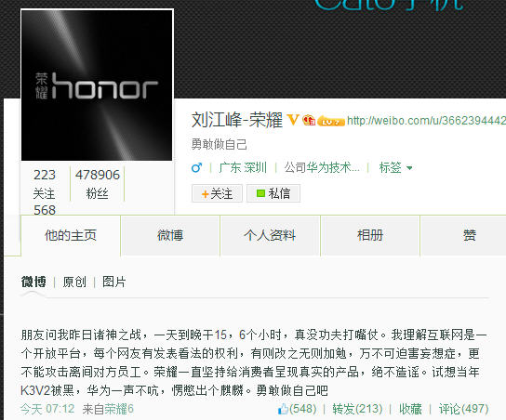Go to 他的主页 home tab
The image size is (506, 420).
click(x=71, y=235)
